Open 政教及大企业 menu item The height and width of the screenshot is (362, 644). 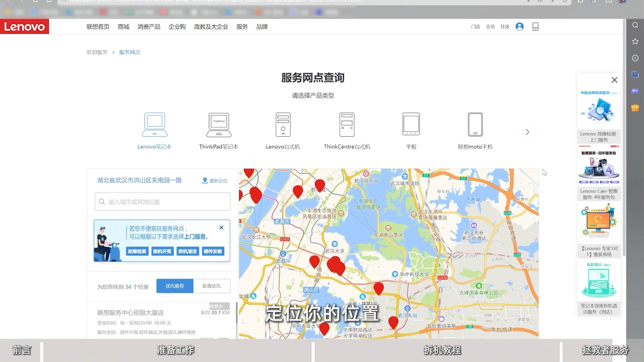click(211, 27)
